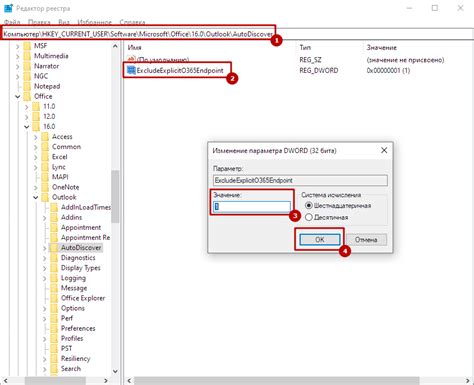The image size is (474, 385).
Task: Click the Notepad folder icon
Action: 27,86
